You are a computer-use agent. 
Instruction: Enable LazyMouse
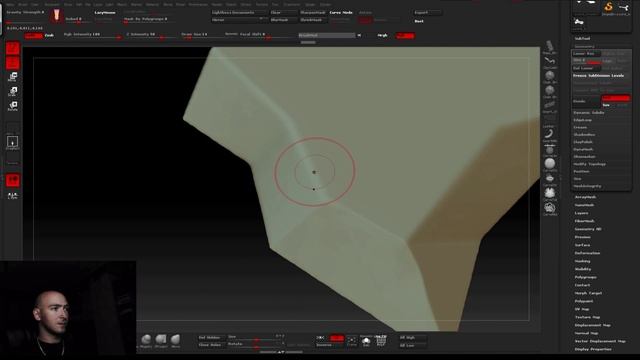[105, 13]
